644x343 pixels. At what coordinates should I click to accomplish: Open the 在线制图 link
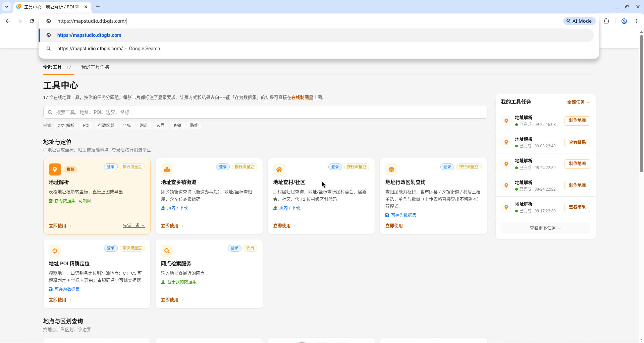click(x=300, y=97)
